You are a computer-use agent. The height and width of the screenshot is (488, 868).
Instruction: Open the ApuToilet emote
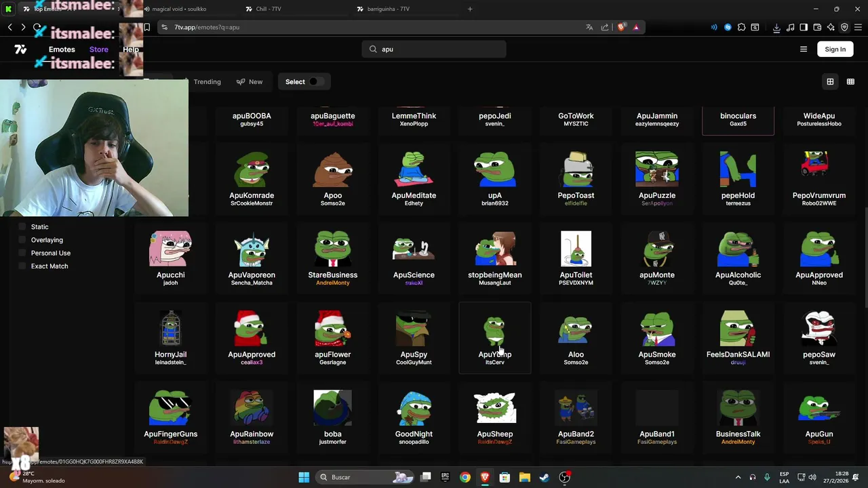tap(576, 258)
